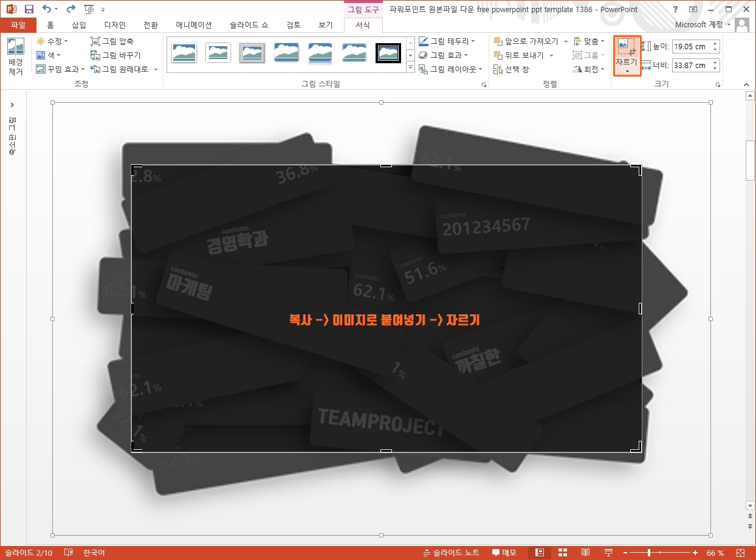This screenshot has height=560, width=756.
Task: Open the 꾸밈 효과 artistic effects dropdown
Action: click(x=60, y=69)
